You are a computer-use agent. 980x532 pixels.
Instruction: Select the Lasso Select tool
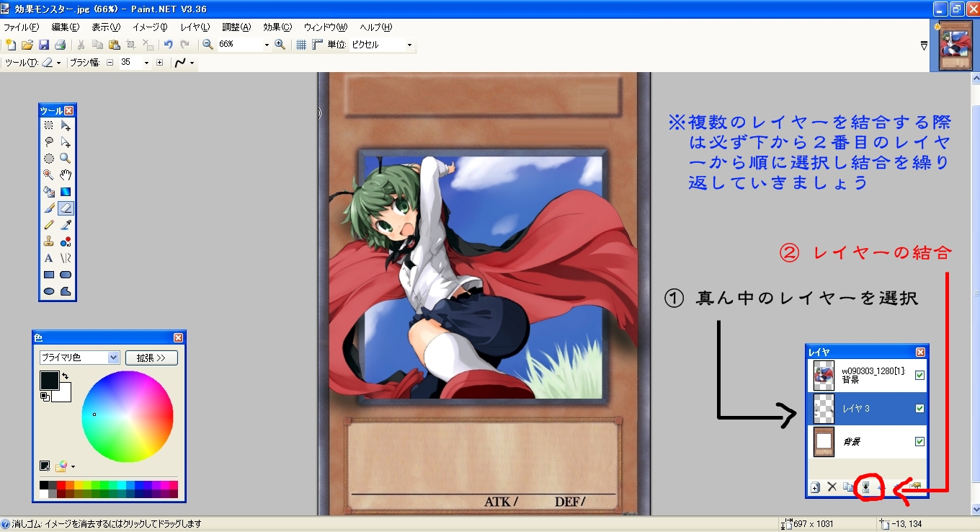click(x=49, y=142)
